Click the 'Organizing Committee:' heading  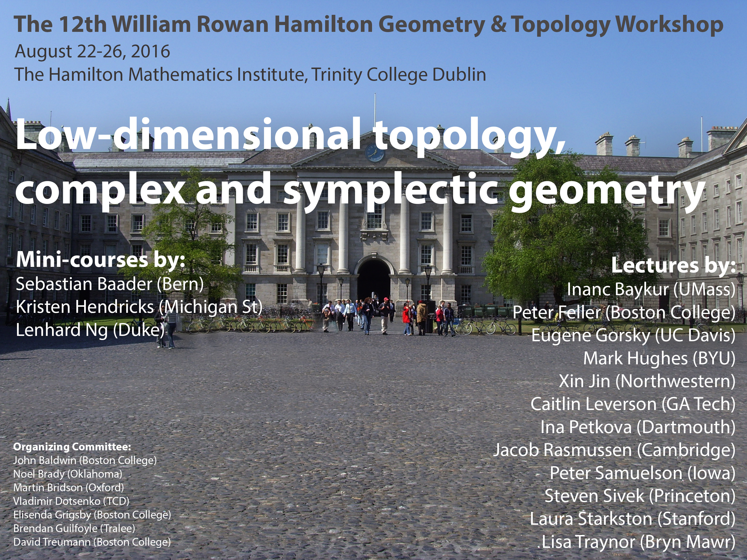(x=72, y=447)
